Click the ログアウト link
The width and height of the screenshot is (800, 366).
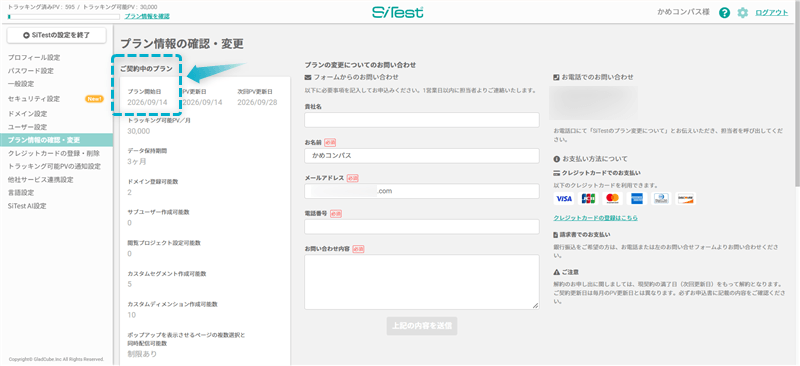[x=771, y=13]
